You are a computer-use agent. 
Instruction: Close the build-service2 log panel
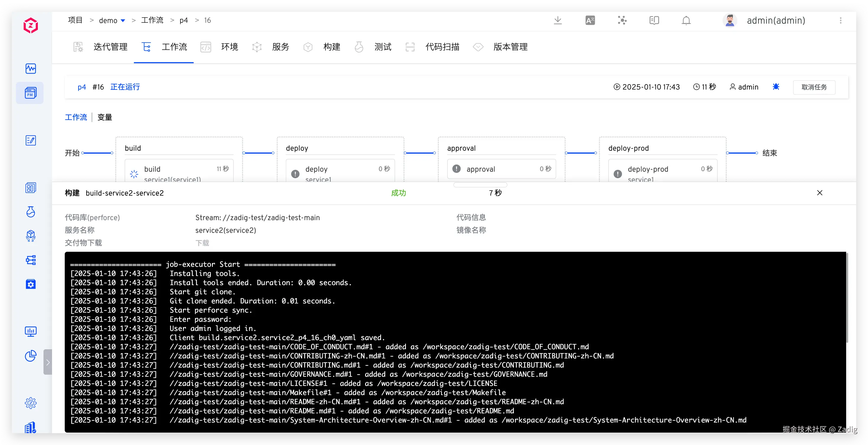[x=820, y=193]
